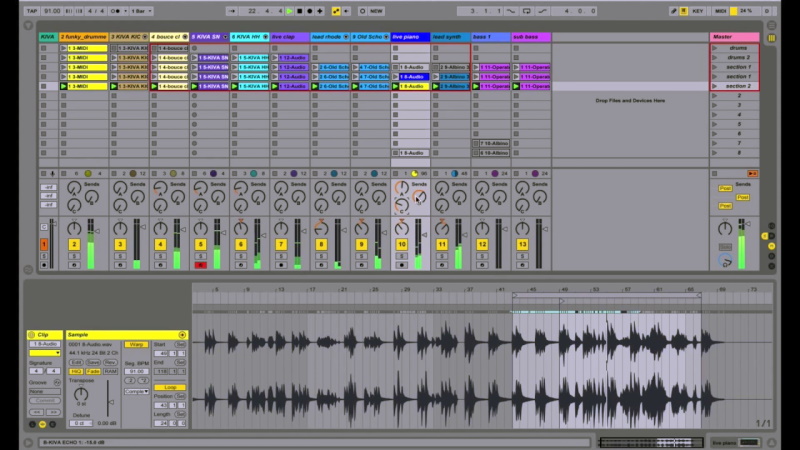The width and height of the screenshot is (800, 450).
Task: Toggle track activator 5
Action: (x=201, y=244)
